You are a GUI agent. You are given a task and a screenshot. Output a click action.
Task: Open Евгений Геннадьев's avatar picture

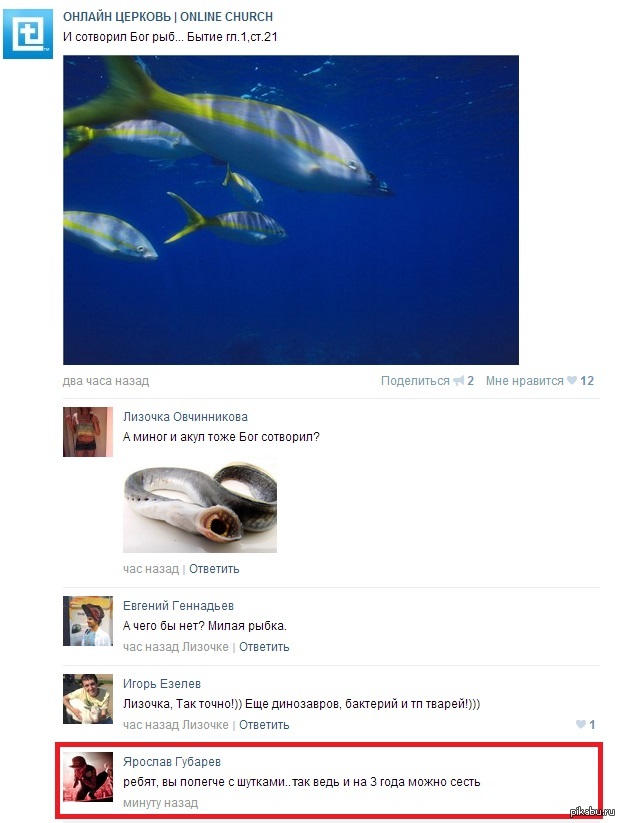coord(88,621)
